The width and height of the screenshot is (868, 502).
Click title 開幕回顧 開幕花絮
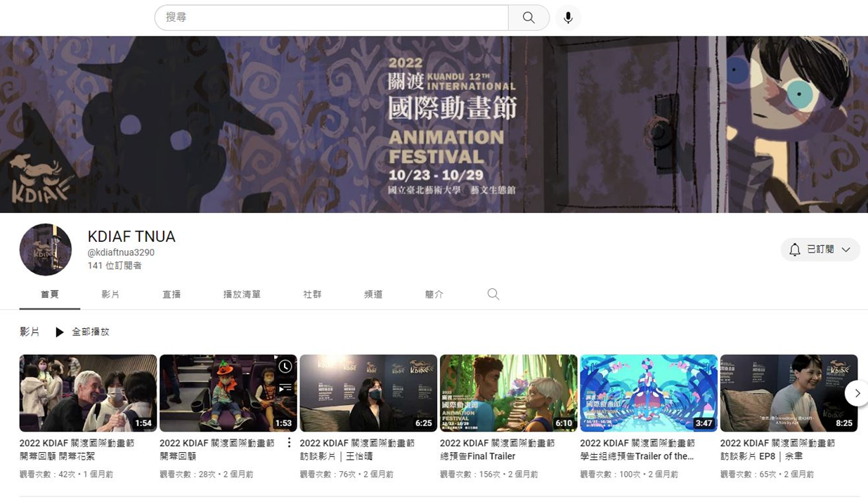pos(77,450)
